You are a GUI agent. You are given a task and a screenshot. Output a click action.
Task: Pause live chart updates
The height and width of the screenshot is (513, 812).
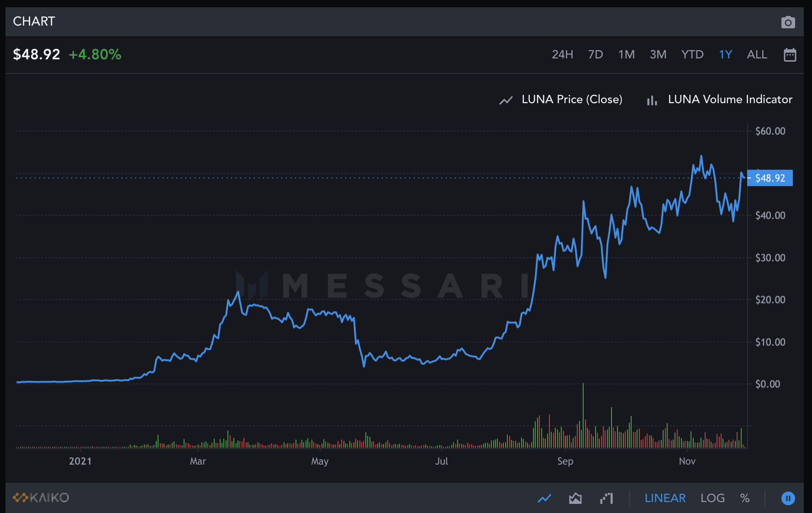(x=788, y=498)
